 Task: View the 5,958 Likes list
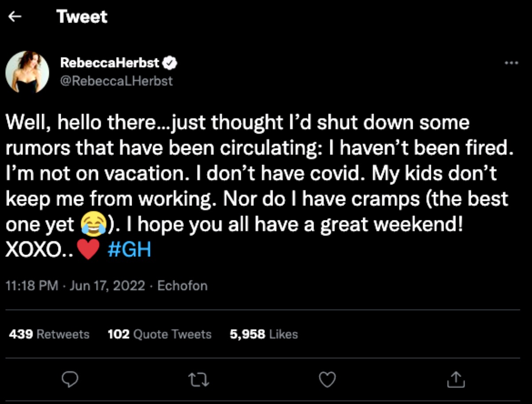(x=264, y=334)
